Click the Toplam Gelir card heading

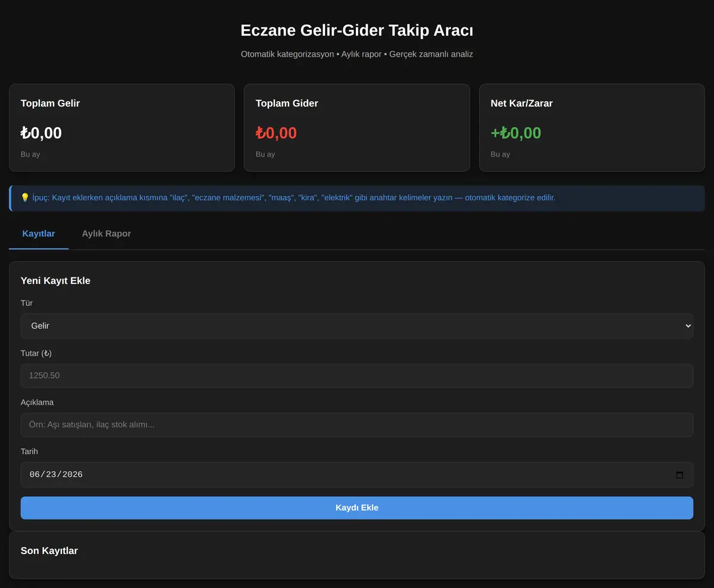point(50,103)
